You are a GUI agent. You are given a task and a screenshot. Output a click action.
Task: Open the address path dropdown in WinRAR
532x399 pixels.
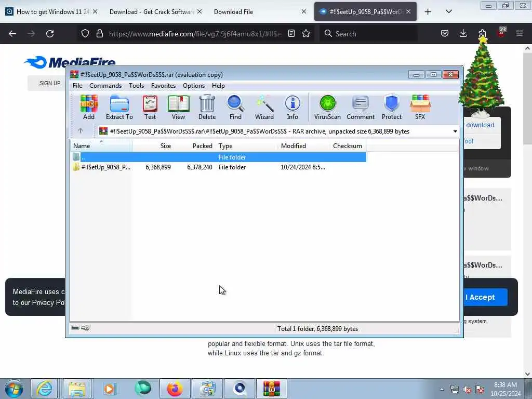[455, 131]
